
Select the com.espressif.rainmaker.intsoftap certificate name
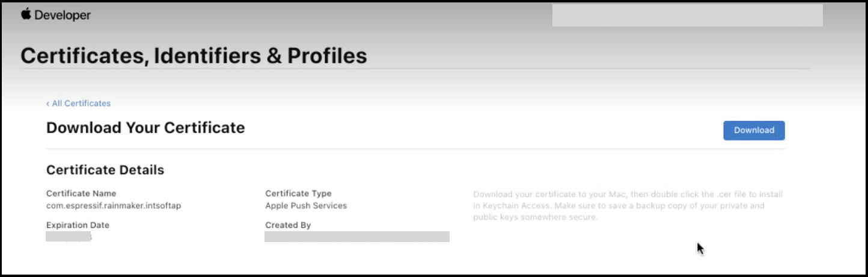pyautogui.click(x=114, y=205)
